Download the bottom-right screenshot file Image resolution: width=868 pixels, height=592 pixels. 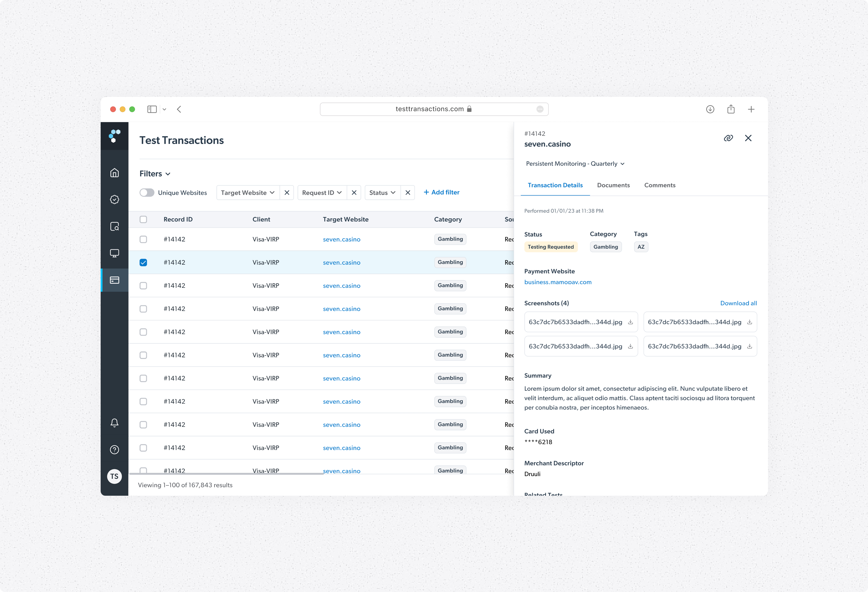(750, 346)
